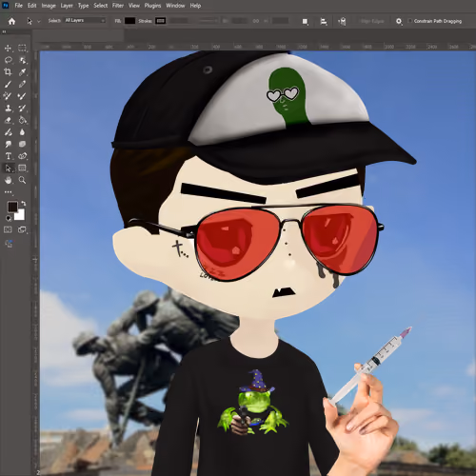This screenshot has height=476, width=476.
Task: Open the foreground color swatch
Action: coord(12,207)
